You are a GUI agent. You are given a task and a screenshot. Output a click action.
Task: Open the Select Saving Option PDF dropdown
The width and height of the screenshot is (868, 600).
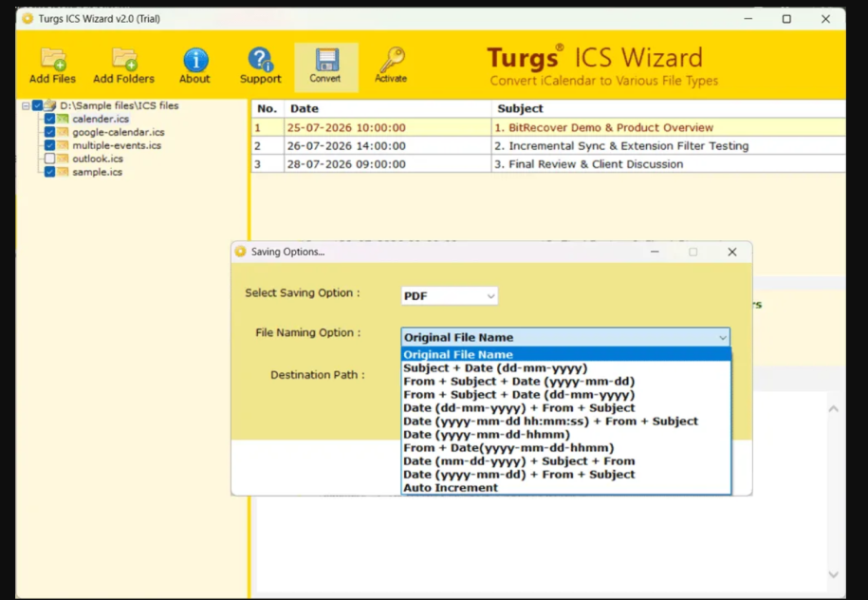(450, 296)
